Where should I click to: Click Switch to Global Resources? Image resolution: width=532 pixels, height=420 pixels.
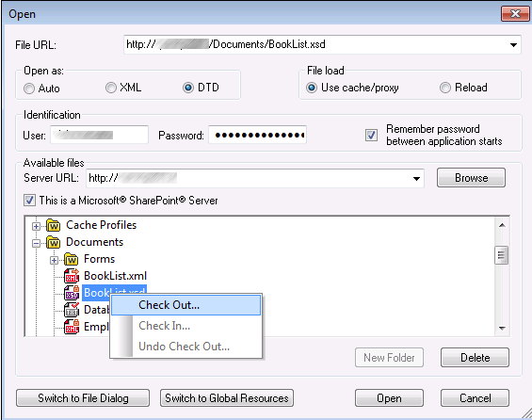(227, 398)
